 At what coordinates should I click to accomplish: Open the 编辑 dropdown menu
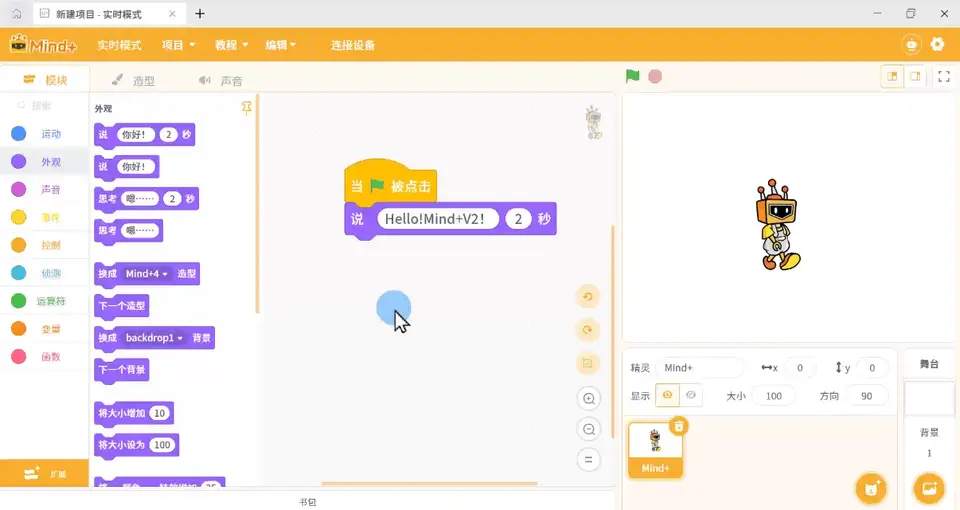(x=280, y=45)
